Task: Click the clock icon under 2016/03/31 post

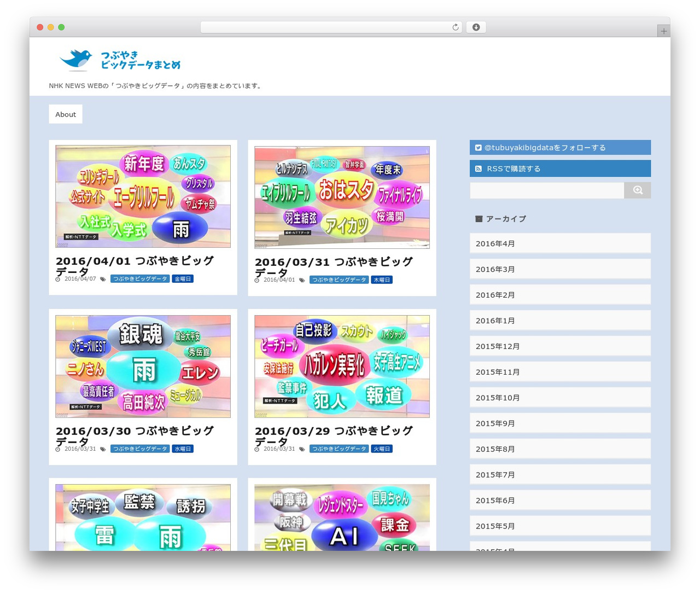Action: pyautogui.click(x=257, y=280)
